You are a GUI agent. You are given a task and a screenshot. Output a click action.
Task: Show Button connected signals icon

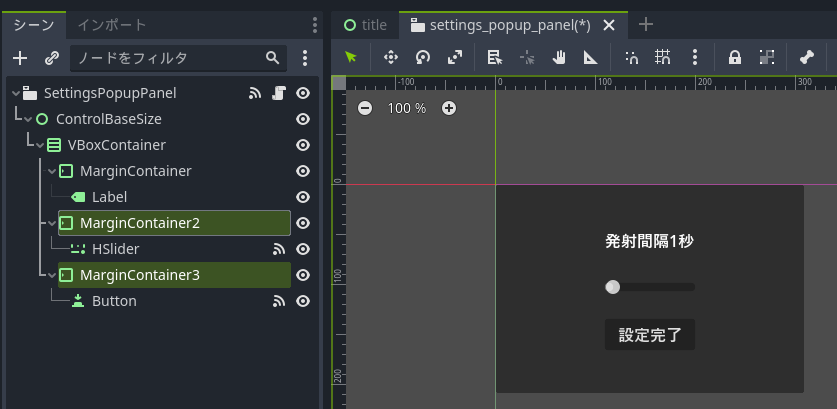coord(279,301)
